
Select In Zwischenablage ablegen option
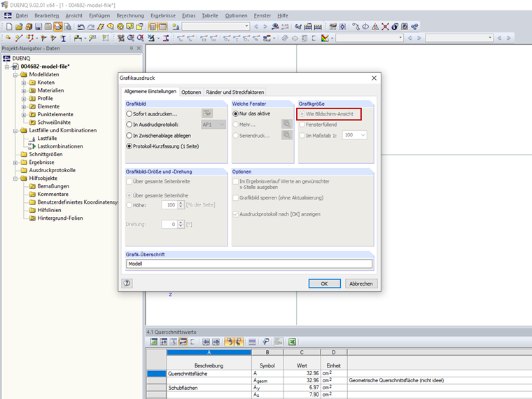point(129,135)
